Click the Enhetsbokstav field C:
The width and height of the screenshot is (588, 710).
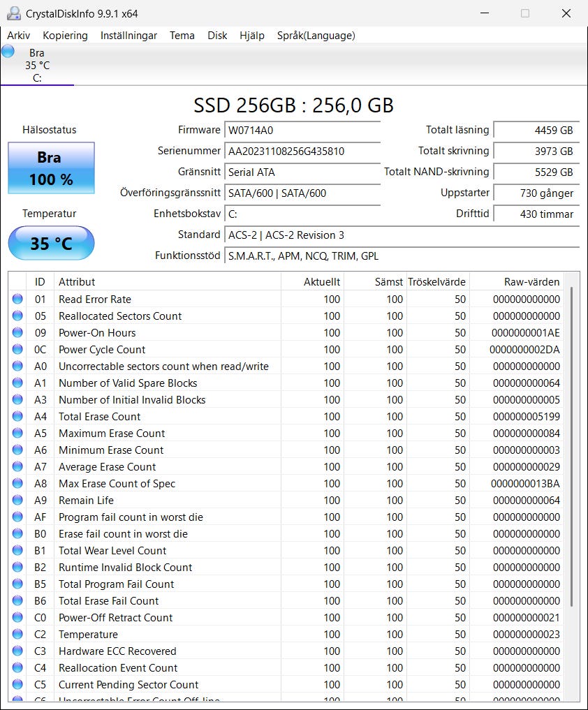point(302,214)
